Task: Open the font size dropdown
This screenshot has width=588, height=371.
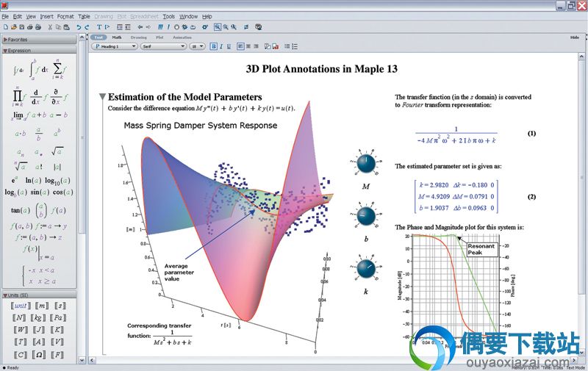Action: click(x=197, y=46)
